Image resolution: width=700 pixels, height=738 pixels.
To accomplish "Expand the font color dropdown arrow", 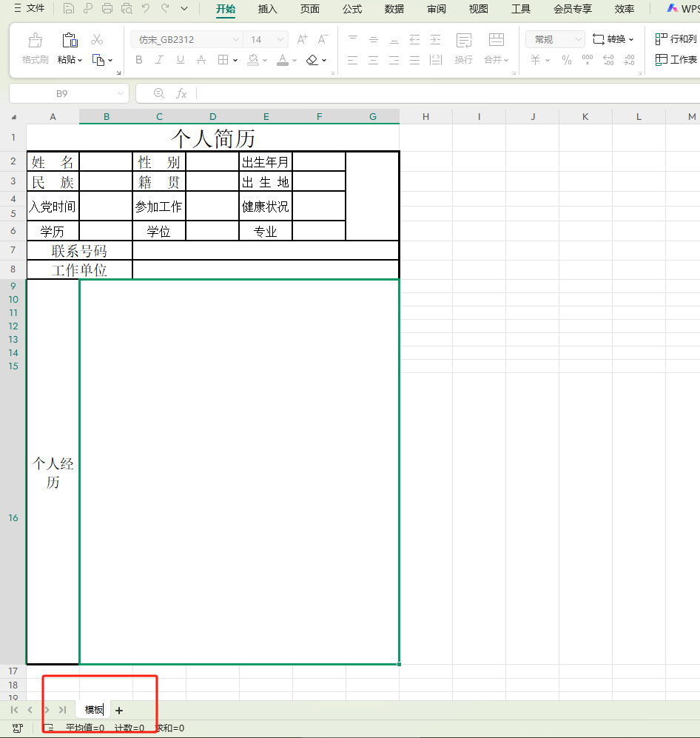I will click(295, 60).
